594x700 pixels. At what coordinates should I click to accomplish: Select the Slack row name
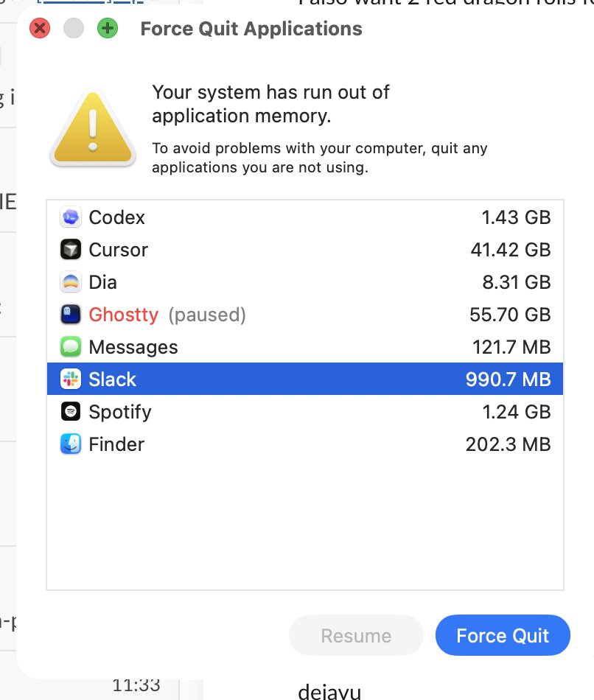coord(113,379)
